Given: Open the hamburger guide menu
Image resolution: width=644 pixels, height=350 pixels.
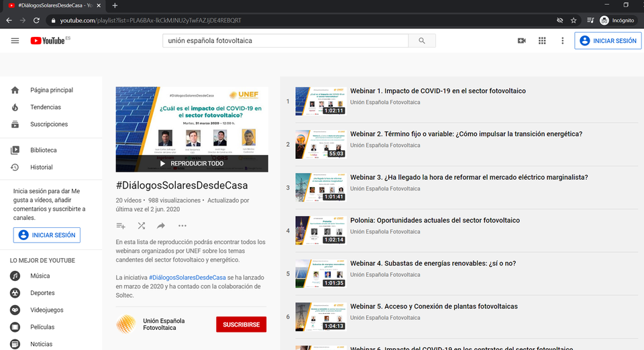Looking at the screenshot, I should (15, 41).
